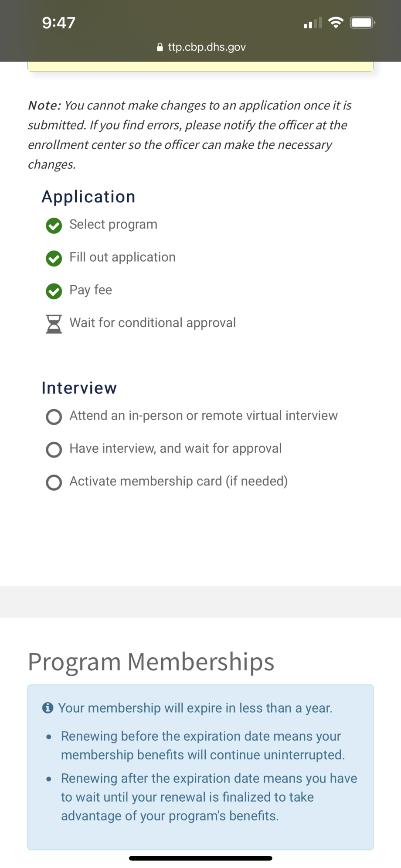Screen dimensions: 401x868
Task: Tap the Program Memberships heading
Action: 151,661
